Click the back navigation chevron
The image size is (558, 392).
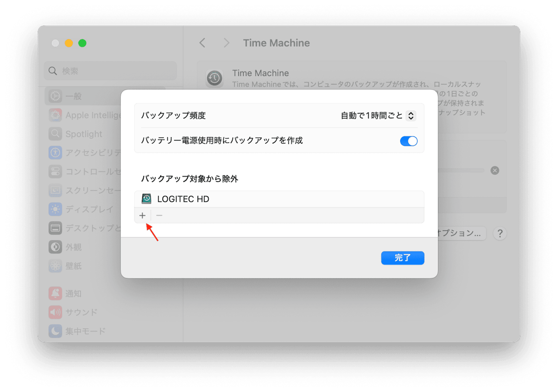pyautogui.click(x=202, y=43)
